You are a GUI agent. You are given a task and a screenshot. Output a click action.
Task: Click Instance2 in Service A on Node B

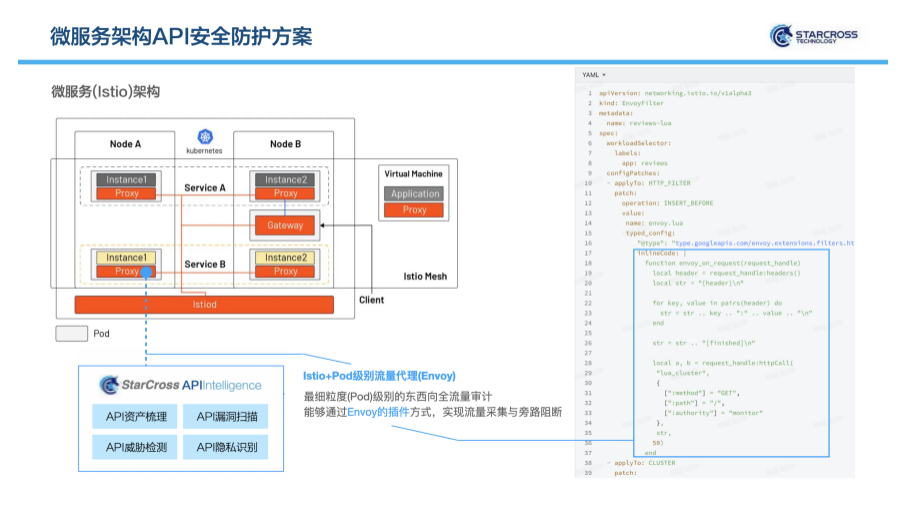(x=285, y=179)
